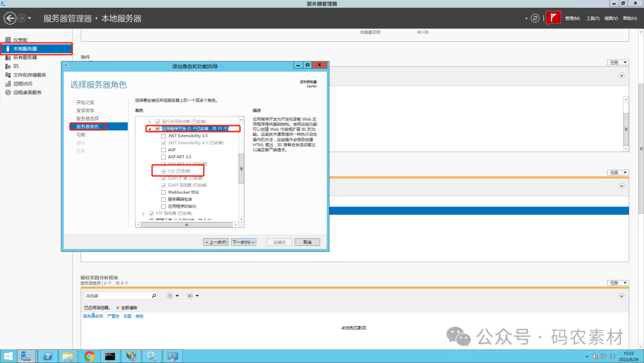Open the 任务 dropdown in 最佳实践分析程序
This screenshot has width=644, height=363.
[618, 283]
